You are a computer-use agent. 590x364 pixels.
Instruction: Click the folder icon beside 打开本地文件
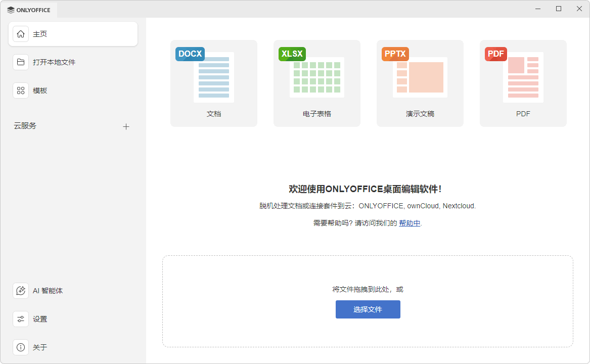click(x=21, y=62)
